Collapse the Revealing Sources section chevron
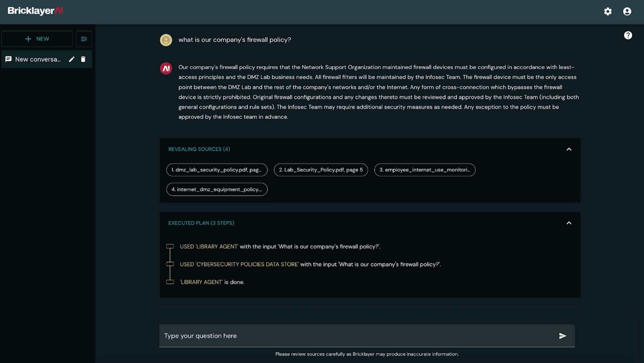644x363 pixels. [x=569, y=149]
